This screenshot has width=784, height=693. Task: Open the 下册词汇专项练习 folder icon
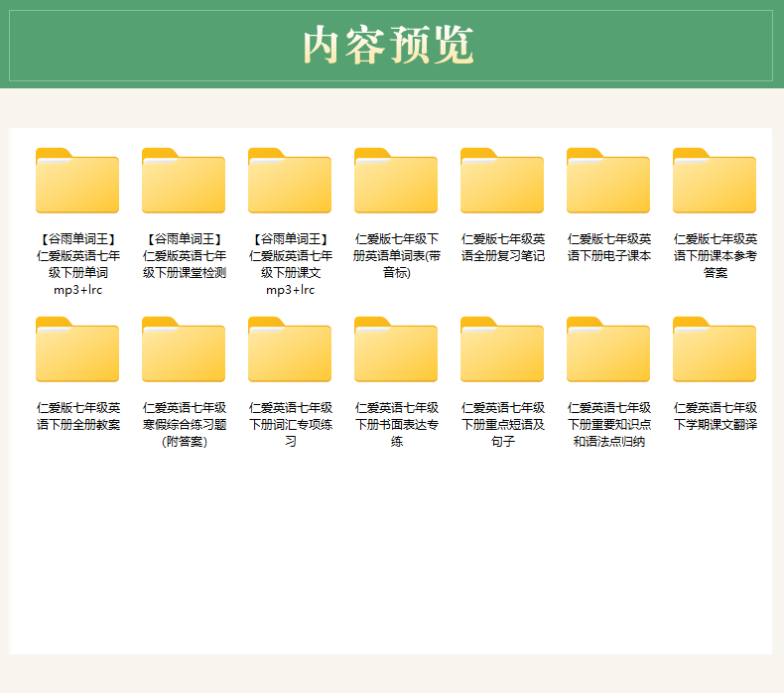click(290, 349)
